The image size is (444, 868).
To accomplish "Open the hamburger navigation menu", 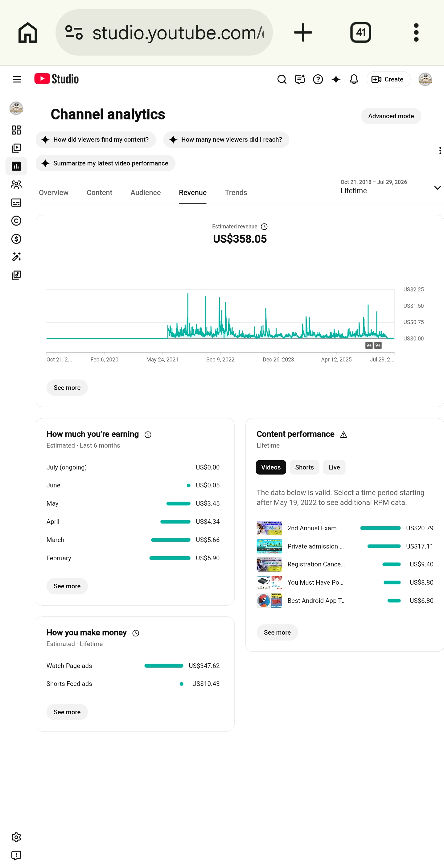I will (x=17, y=79).
